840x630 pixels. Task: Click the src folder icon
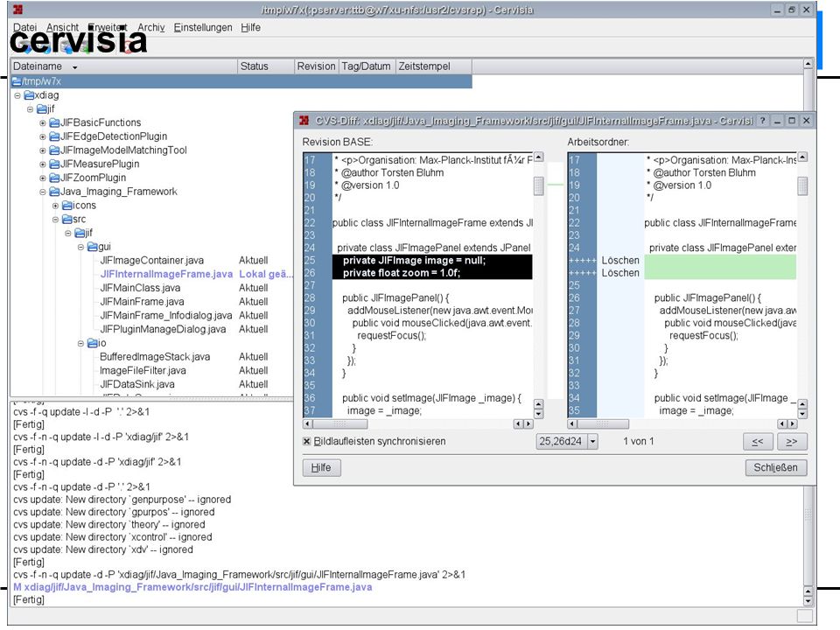(x=67, y=220)
